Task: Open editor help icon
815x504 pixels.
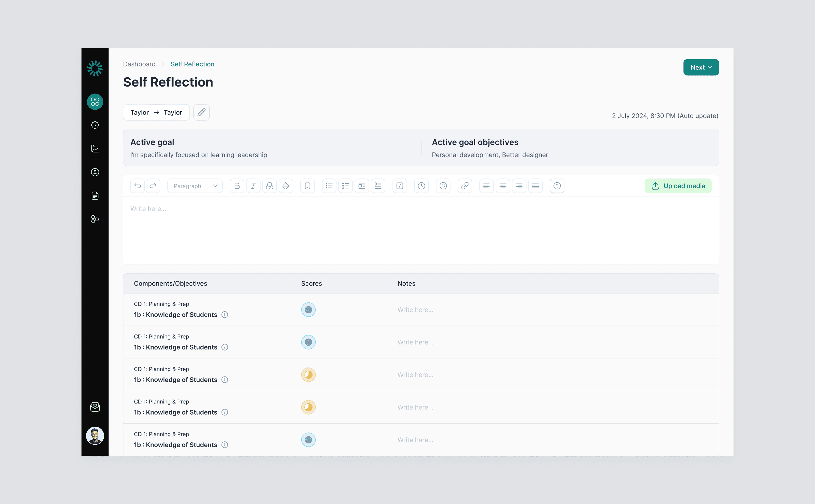Action: (x=557, y=186)
